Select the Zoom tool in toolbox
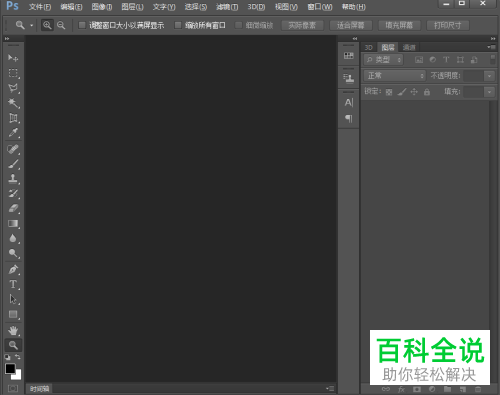 [13, 345]
